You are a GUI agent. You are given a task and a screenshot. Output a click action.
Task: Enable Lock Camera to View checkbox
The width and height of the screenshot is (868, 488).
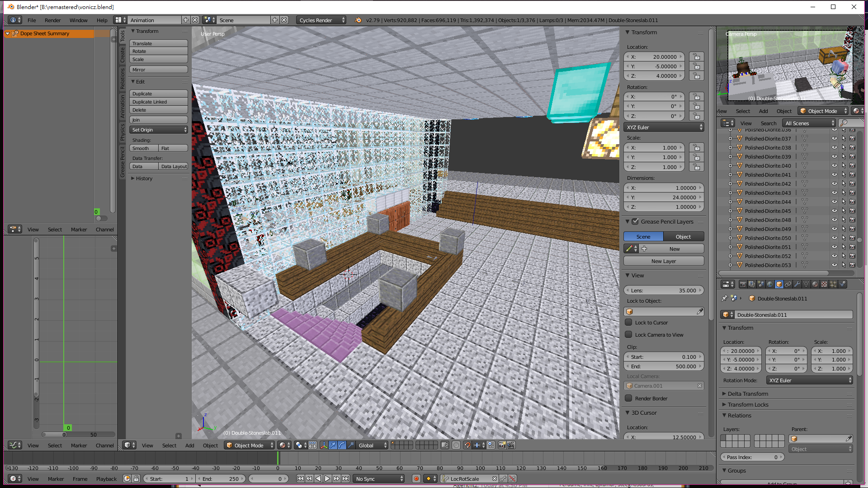628,334
